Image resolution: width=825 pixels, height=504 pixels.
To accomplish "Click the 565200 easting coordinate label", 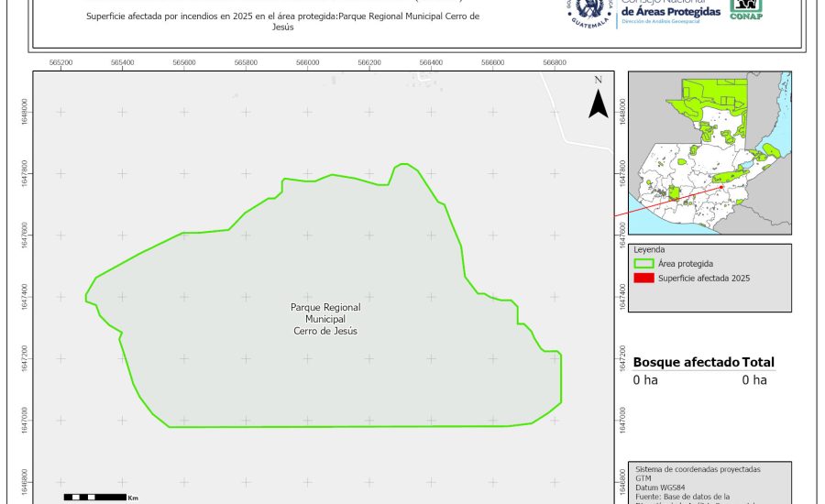I will pyautogui.click(x=60, y=62).
